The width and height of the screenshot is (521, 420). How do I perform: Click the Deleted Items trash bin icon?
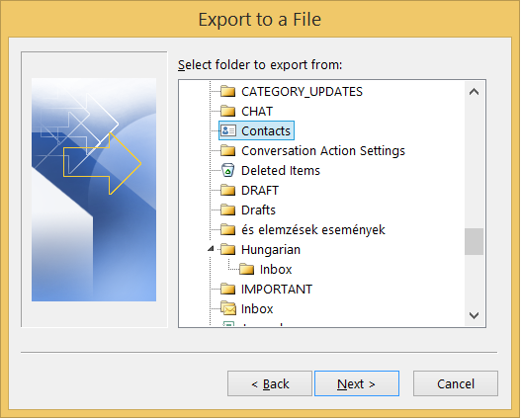(x=228, y=170)
